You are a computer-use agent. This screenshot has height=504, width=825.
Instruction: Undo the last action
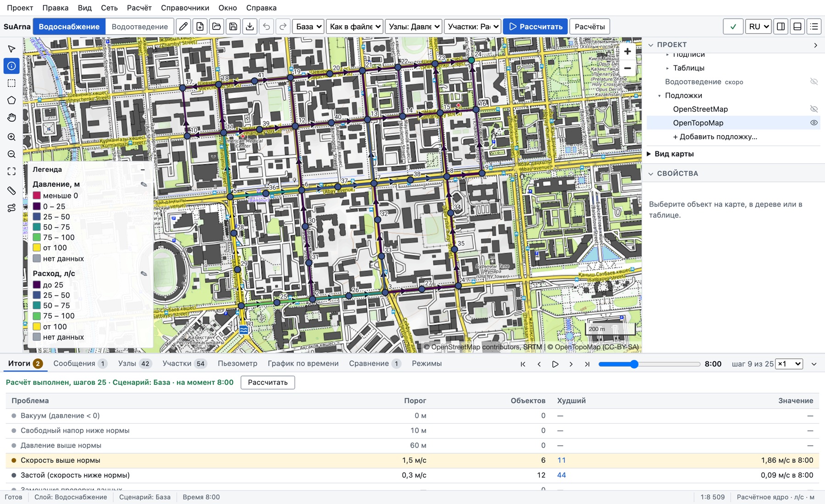[x=266, y=27]
